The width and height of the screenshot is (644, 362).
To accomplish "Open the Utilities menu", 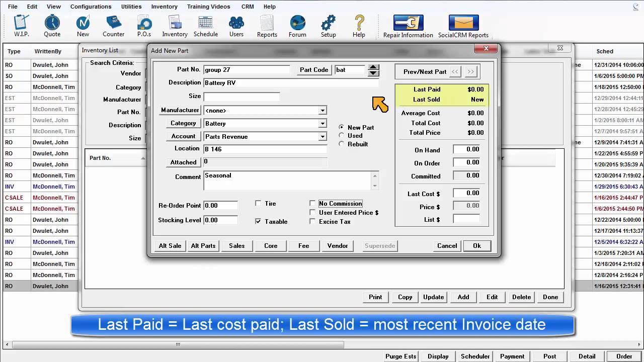I will click(131, 7).
